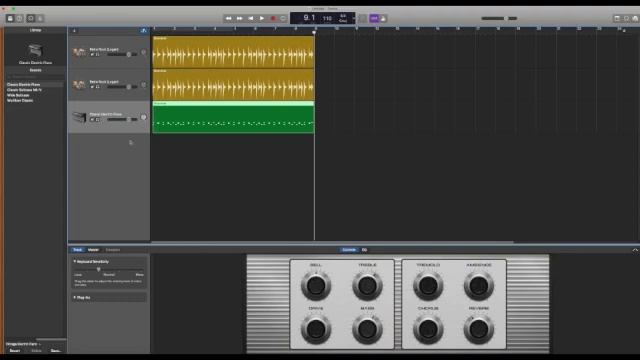Screen dimensions: 640x360
Task: Toggle Cycle mode in the transport
Action: point(283,18)
